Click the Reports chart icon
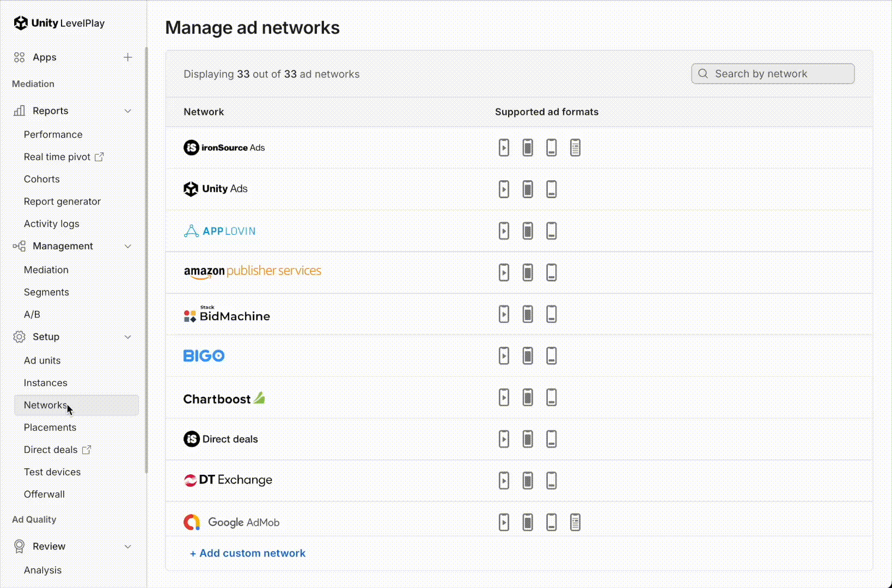 coord(19,111)
